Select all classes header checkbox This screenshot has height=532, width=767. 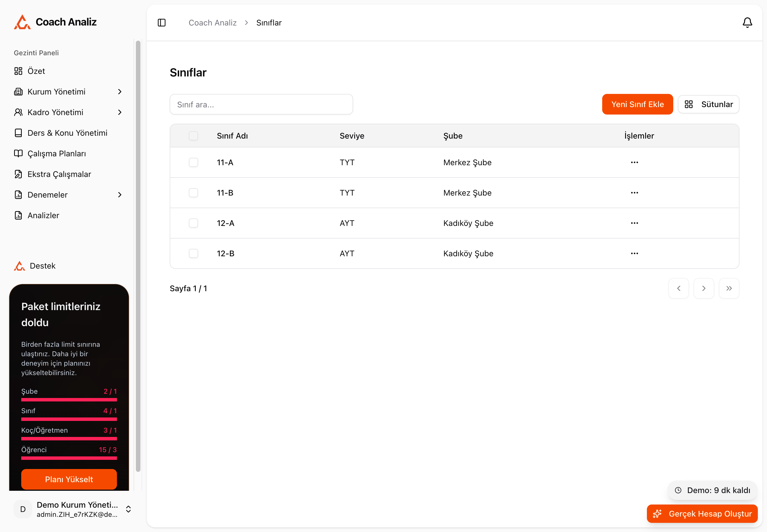point(193,136)
